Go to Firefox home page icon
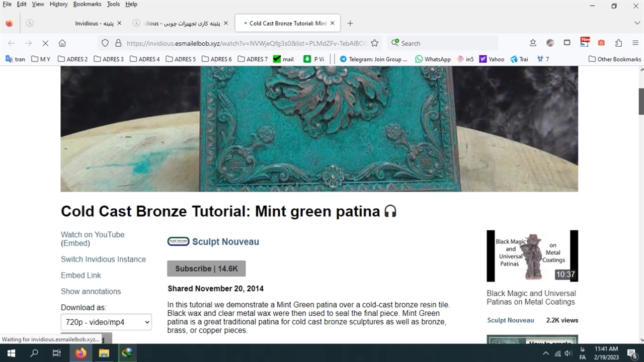The height and width of the screenshot is (362, 644). 62,43
